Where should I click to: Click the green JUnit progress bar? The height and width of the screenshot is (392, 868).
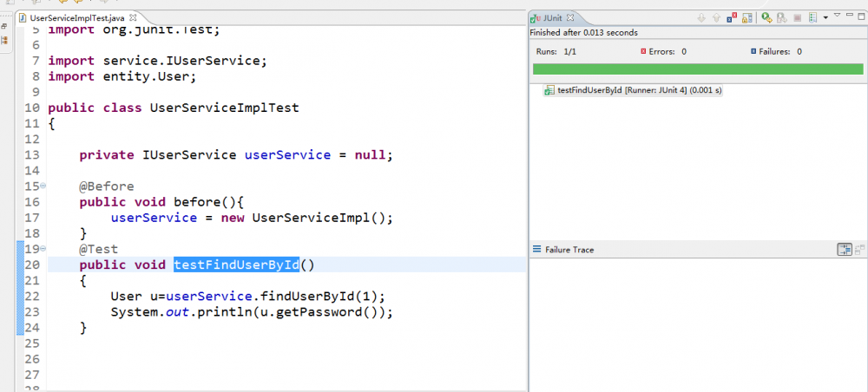tap(698, 69)
